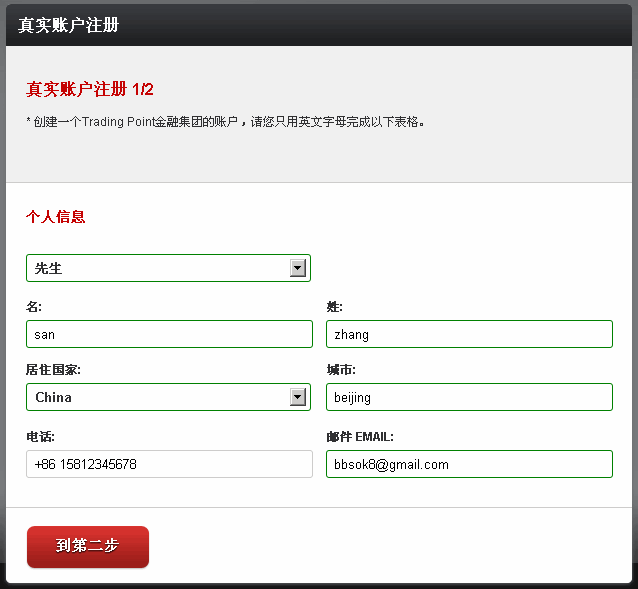The height and width of the screenshot is (589, 638).
Task: Focus the email field with bbsok8@gmail.com
Action: [x=469, y=464]
